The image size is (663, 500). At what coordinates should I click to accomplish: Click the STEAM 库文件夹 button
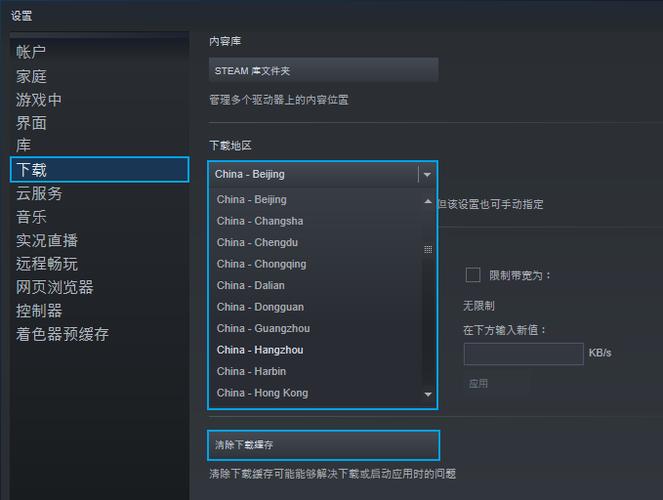(323, 70)
